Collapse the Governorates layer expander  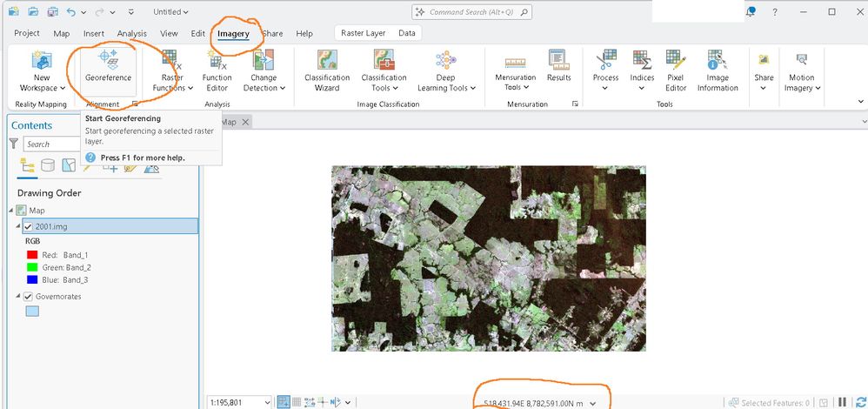coord(18,297)
